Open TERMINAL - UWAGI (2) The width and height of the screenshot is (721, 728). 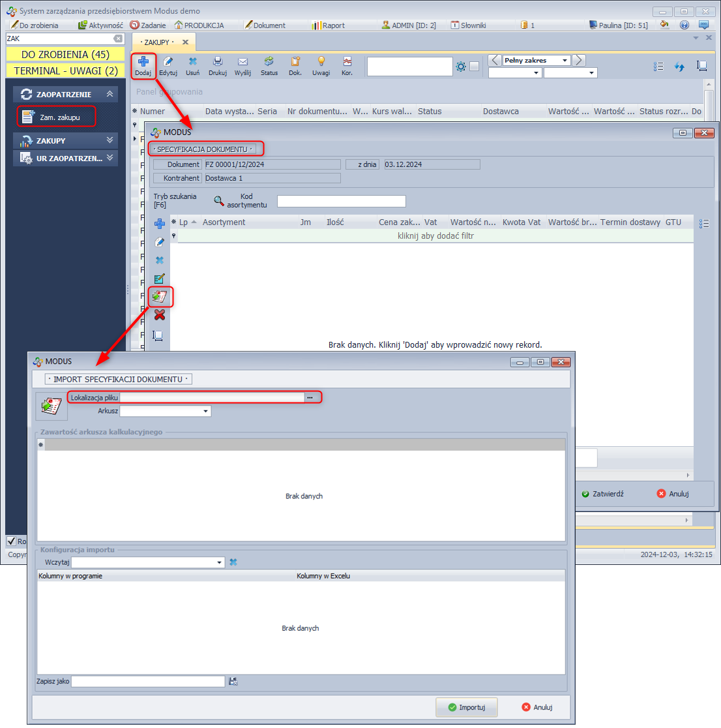(65, 70)
